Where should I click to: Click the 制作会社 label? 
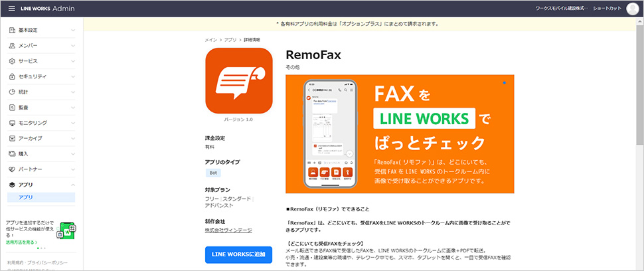215,221
